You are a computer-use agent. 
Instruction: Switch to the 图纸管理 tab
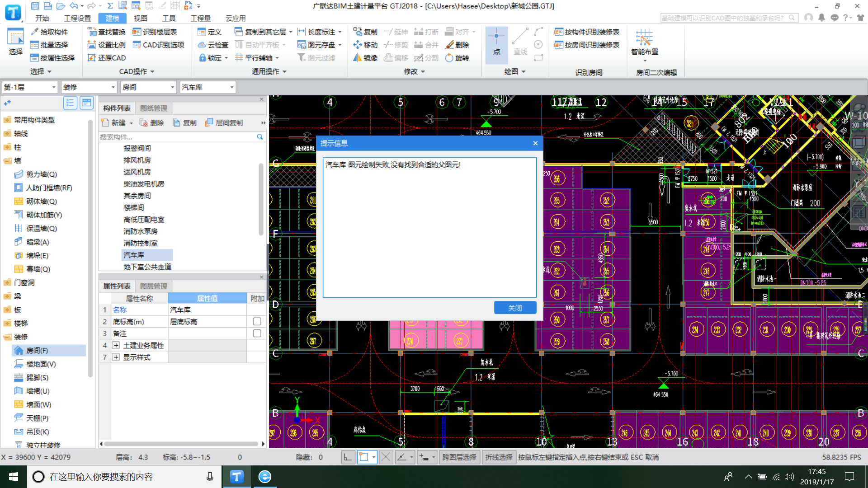point(154,108)
